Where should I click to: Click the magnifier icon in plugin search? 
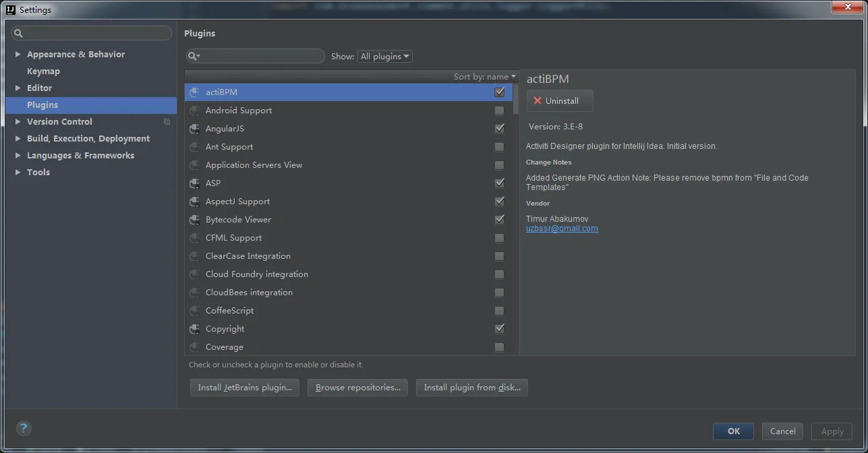[194, 57]
